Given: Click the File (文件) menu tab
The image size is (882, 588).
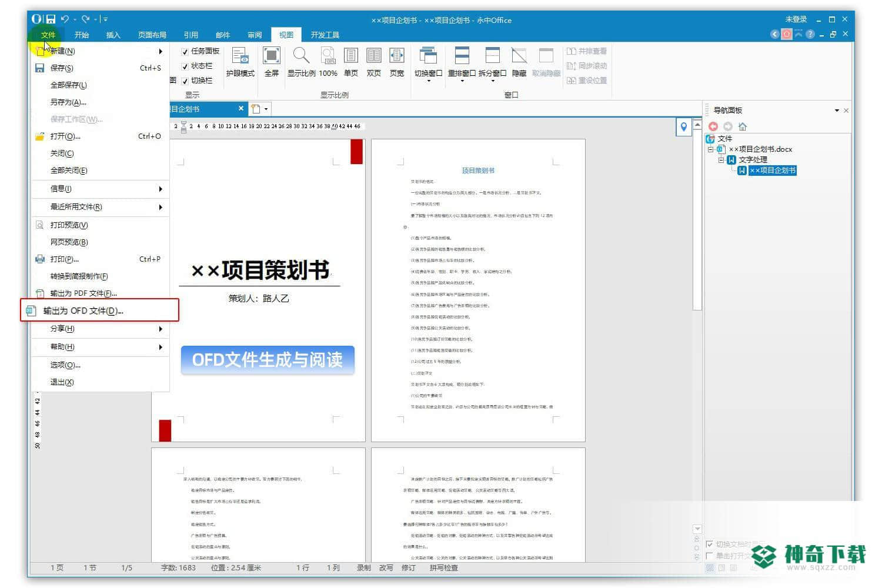Looking at the screenshot, I should tap(48, 35).
